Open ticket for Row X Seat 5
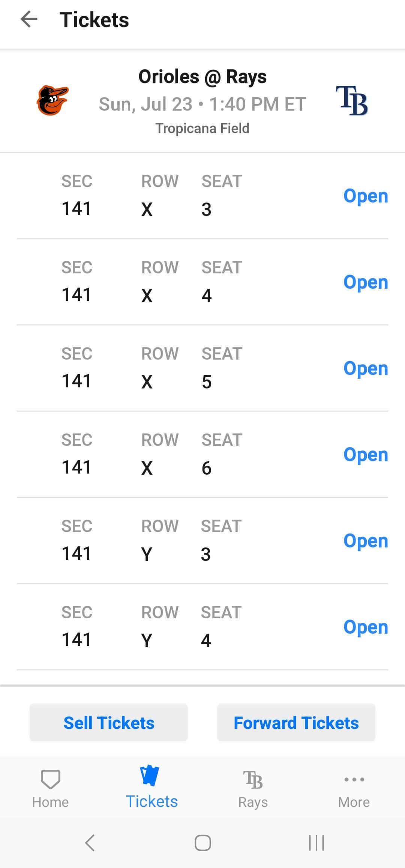 click(366, 369)
